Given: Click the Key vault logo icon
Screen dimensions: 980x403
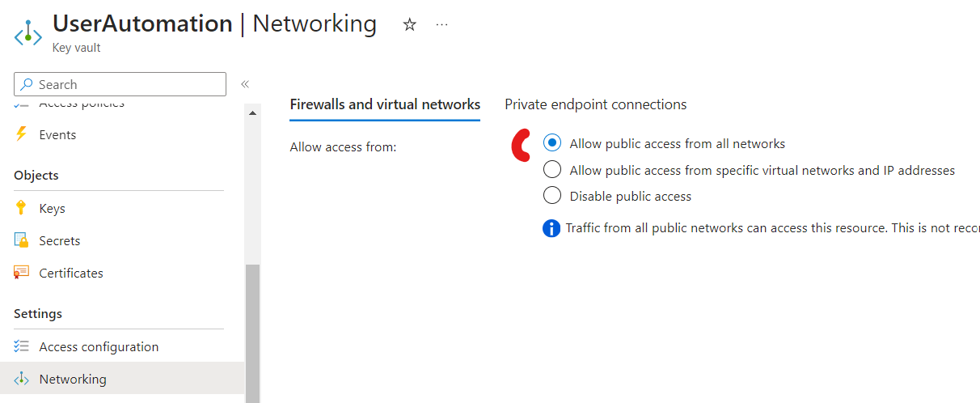Looking at the screenshot, I should tap(28, 33).
